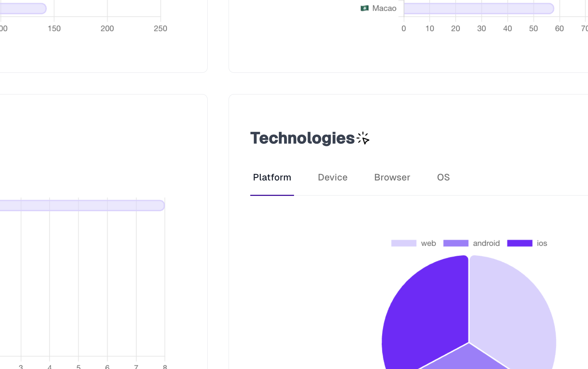Click the axis label 250
The height and width of the screenshot is (369, 588).
pyautogui.click(x=160, y=29)
